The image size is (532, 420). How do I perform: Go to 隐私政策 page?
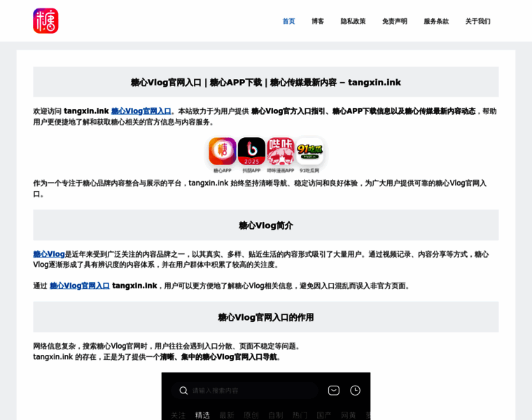point(353,21)
